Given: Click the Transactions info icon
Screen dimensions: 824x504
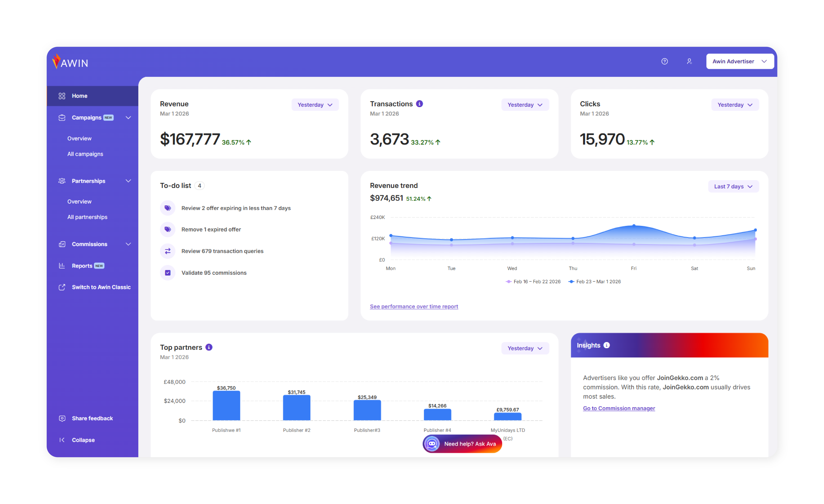Looking at the screenshot, I should (419, 104).
